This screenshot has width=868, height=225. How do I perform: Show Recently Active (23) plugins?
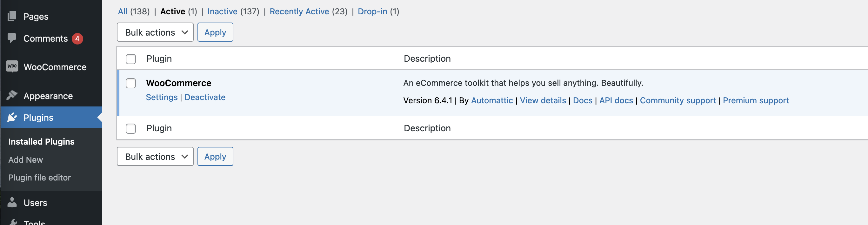308,11
